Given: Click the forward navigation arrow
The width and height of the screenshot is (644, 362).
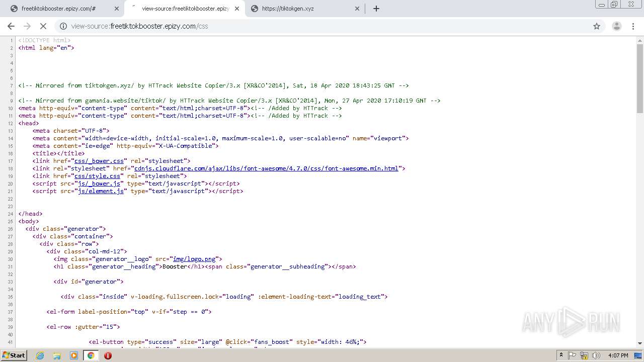Looking at the screenshot, I should coord(27,26).
